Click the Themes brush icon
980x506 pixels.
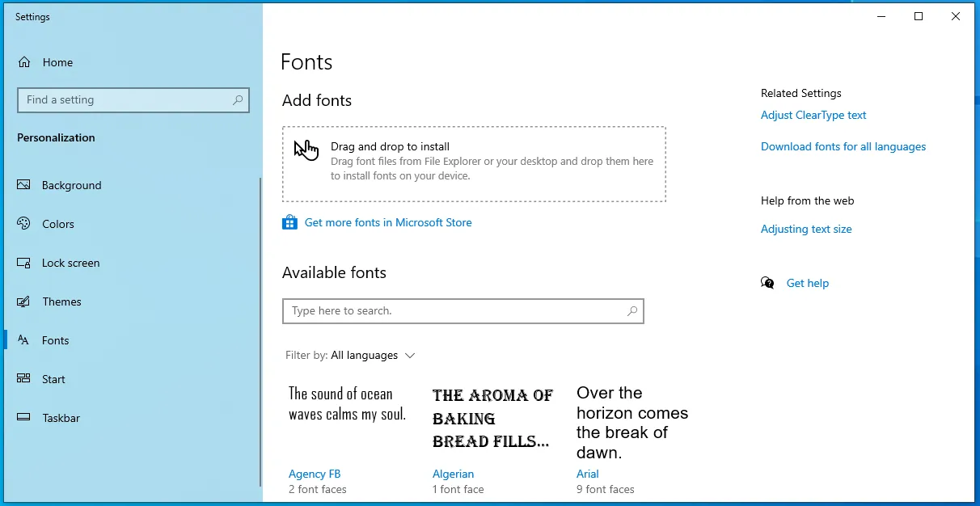[x=24, y=301]
